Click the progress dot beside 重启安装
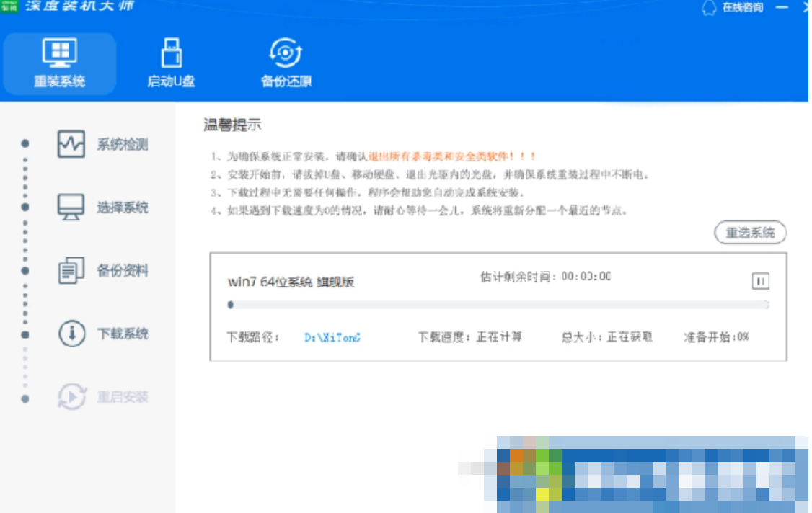Screen dimensions: 812x513 point(25,399)
